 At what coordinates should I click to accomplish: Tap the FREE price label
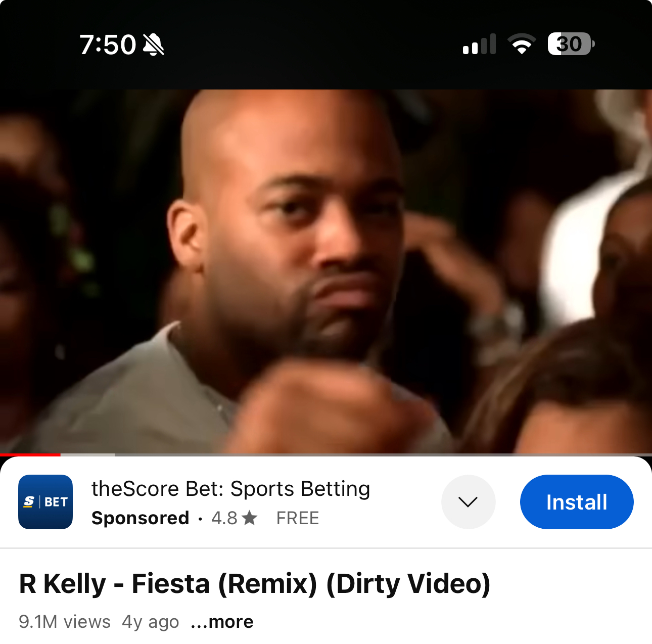pos(298,518)
